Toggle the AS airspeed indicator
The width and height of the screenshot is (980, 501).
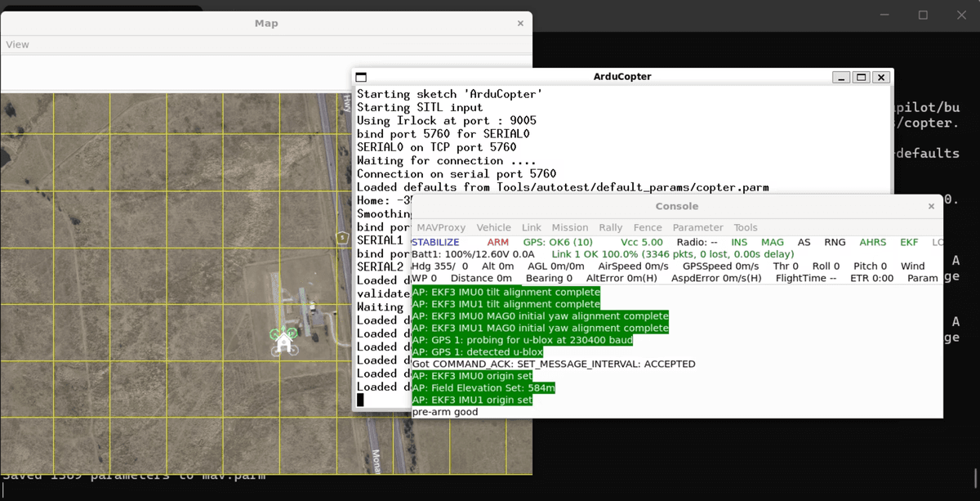(804, 242)
